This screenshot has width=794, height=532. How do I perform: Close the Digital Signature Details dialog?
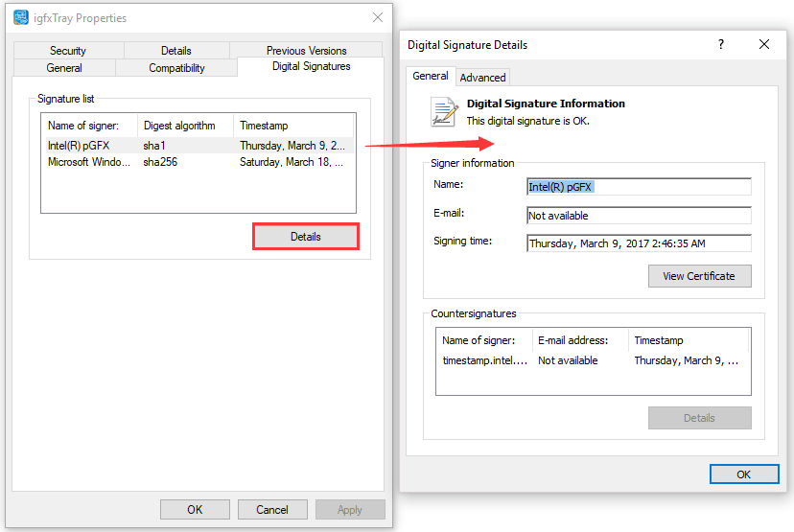764,44
